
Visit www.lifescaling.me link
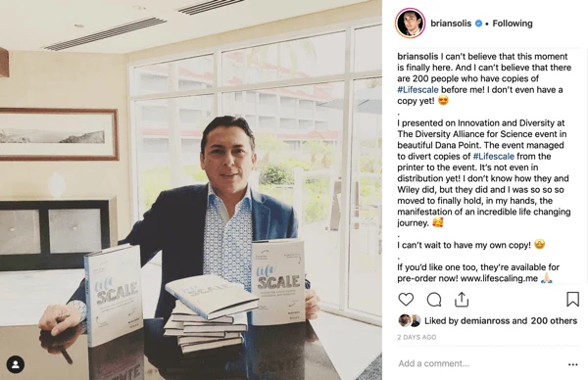tap(499, 278)
